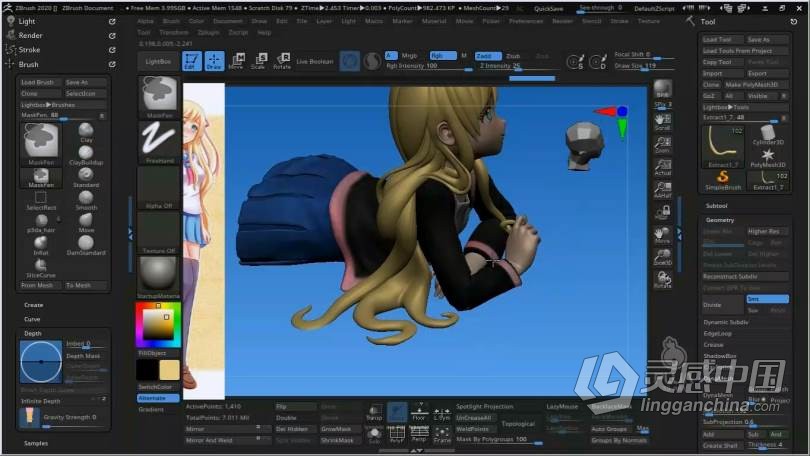Open the Transform menu
Viewport: 810px width, 456px height.
(x=174, y=32)
